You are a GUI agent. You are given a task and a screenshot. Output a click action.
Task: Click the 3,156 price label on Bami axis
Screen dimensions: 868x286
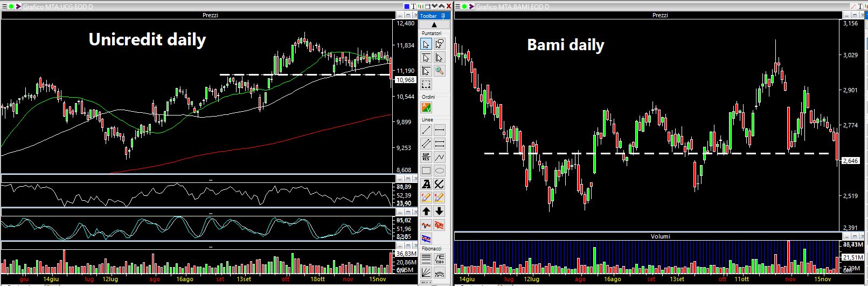pos(850,24)
